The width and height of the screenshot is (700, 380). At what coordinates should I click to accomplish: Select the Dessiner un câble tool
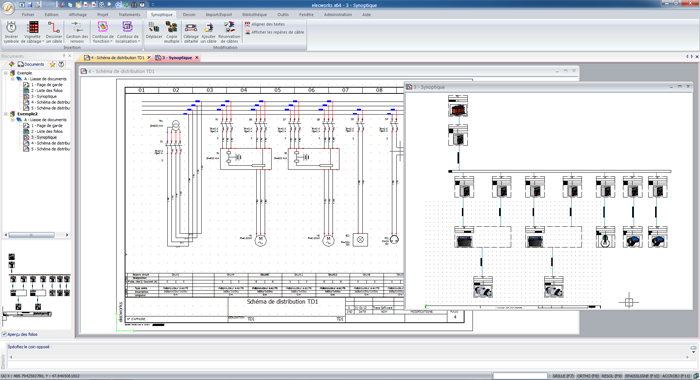[x=54, y=32]
